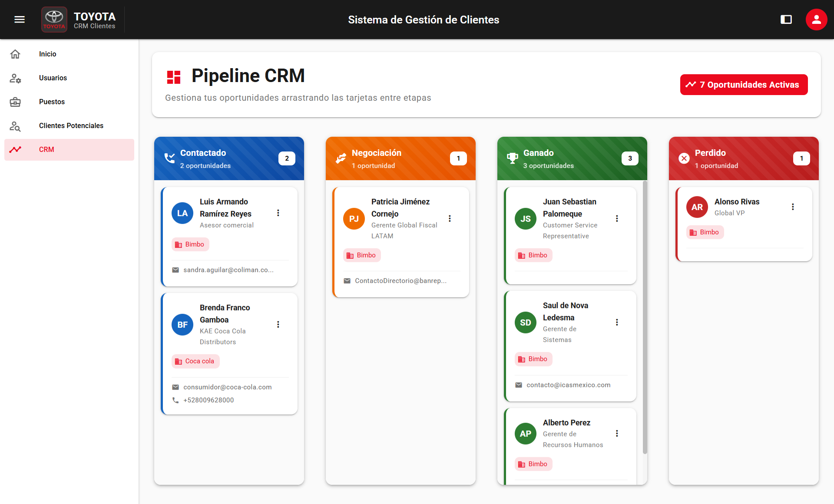Open Usuarios from the sidebar
The width and height of the screenshot is (834, 504).
click(x=53, y=78)
